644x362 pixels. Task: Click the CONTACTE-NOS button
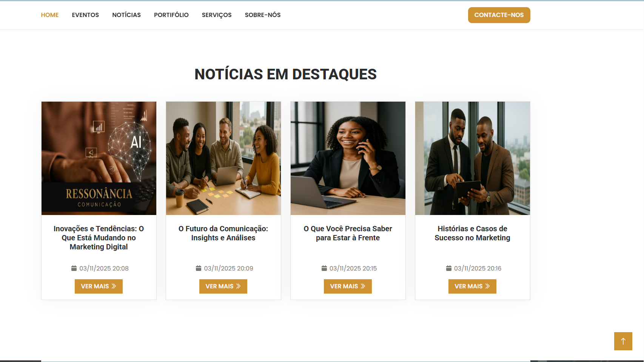coord(499,15)
